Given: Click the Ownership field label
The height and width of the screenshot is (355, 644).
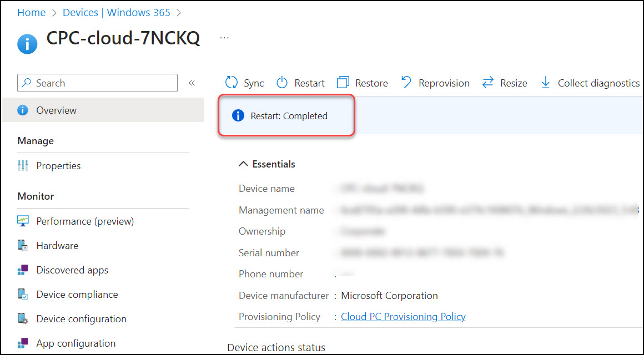Looking at the screenshot, I should pyautogui.click(x=262, y=231).
